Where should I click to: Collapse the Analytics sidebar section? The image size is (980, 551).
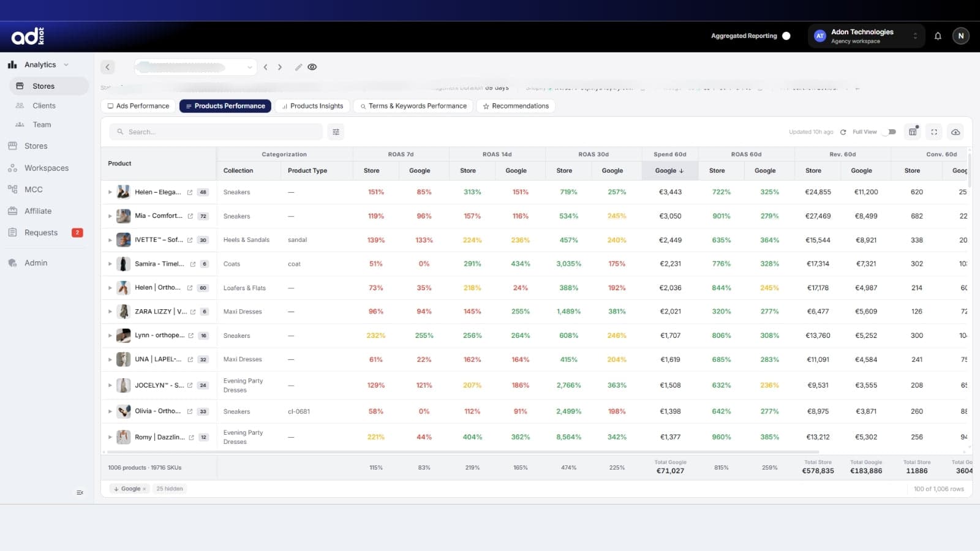[x=66, y=65]
